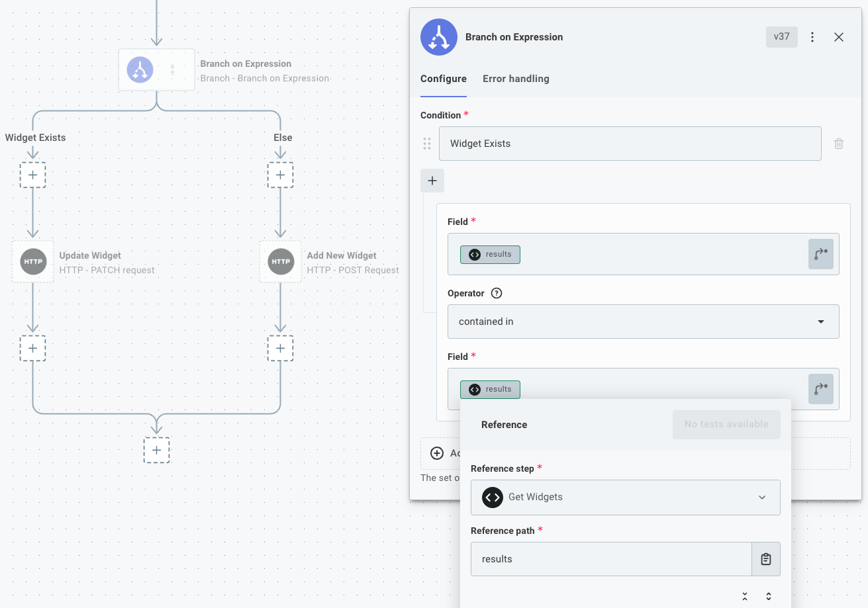Close the Branch on Expression panel
Screen dimensions: 868x608
838,37
